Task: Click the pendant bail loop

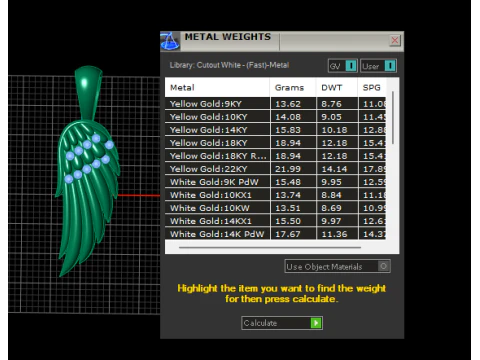Action: pos(88,92)
